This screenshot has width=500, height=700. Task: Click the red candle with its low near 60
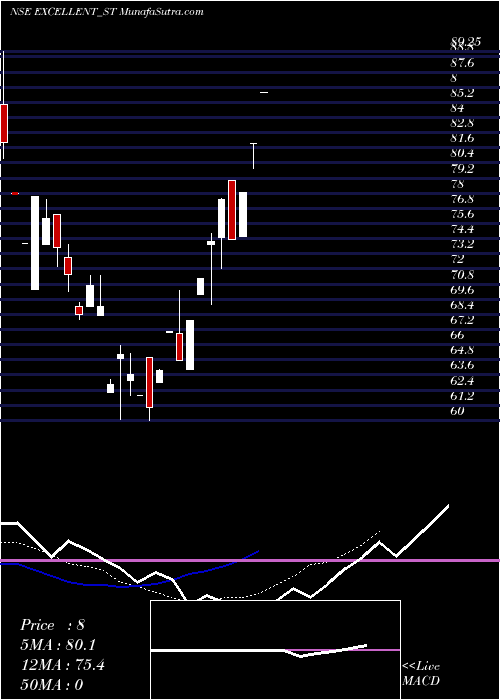coord(149,383)
